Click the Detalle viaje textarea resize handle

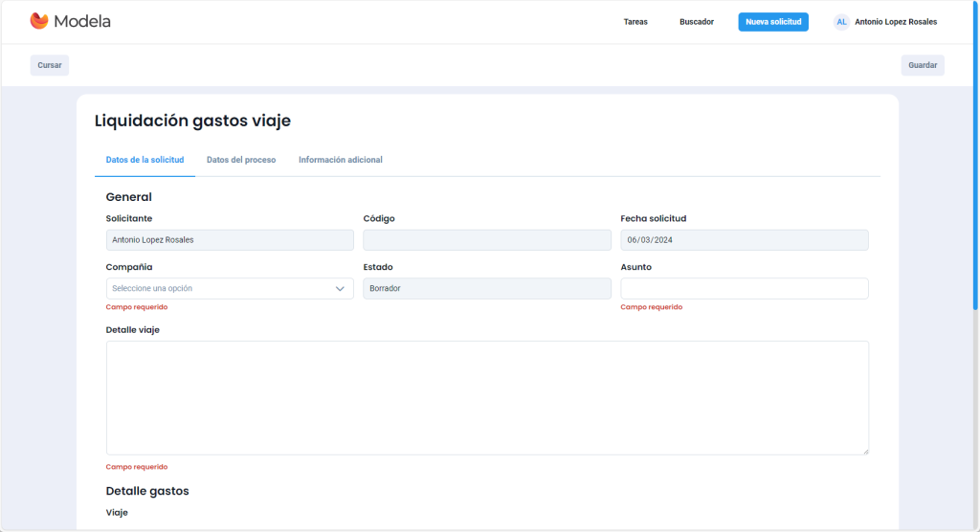[864, 450]
